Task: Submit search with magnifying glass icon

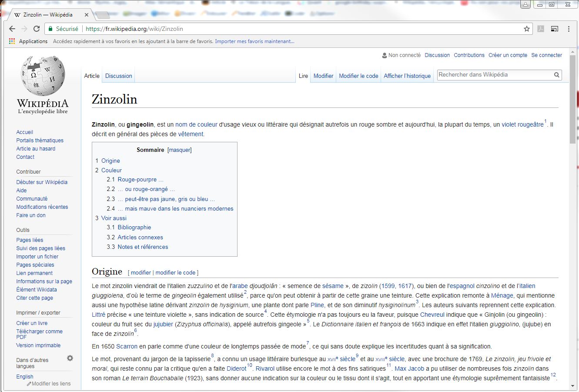Action: pos(556,75)
